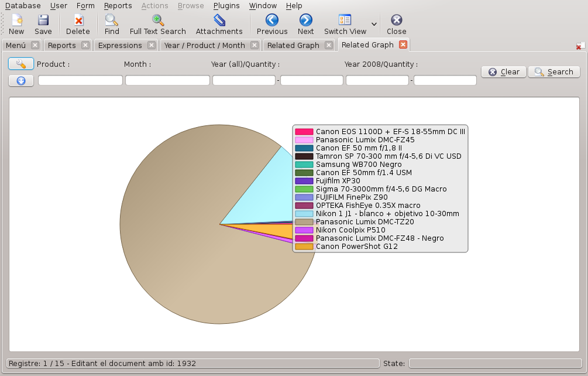Focus the Month filter field
The height and width of the screenshot is (376, 588).
coord(168,80)
